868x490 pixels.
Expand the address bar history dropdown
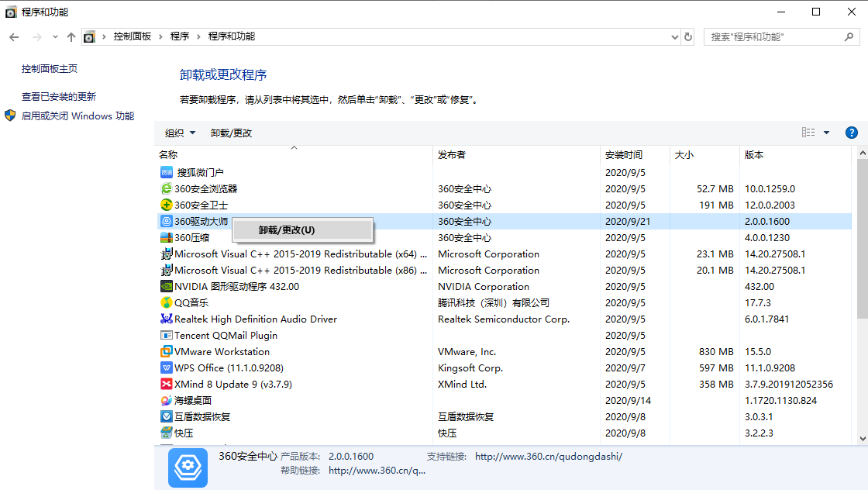coord(674,37)
